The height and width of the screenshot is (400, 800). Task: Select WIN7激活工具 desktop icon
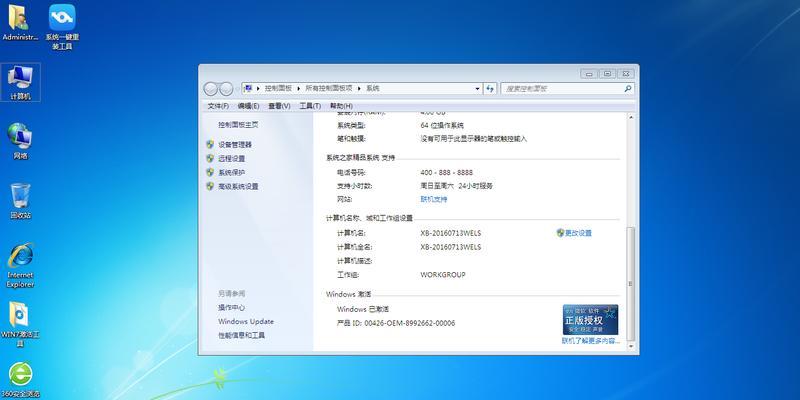pos(20,324)
